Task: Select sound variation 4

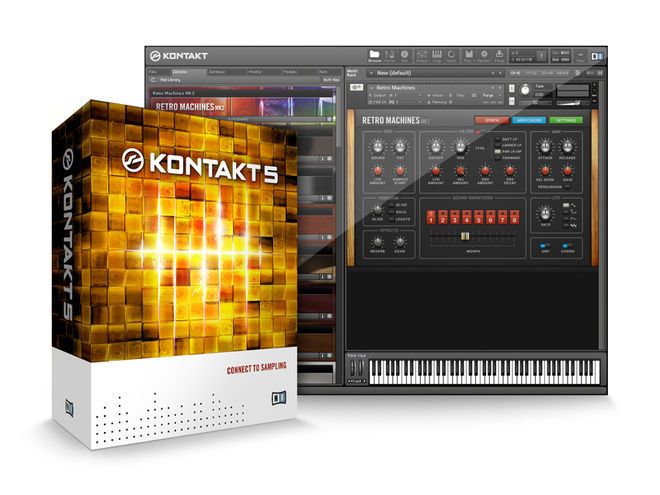Action: pos(467,217)
